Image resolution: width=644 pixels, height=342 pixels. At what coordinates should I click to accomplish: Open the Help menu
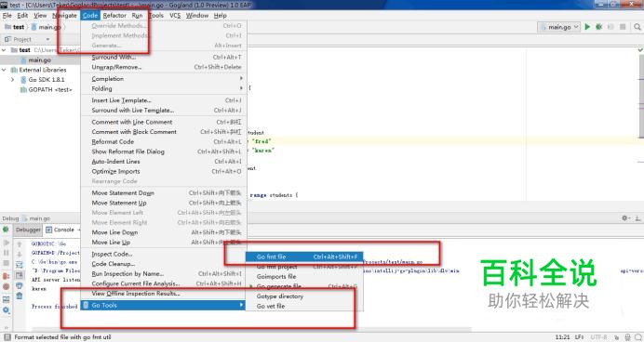(x=221, y=16)
